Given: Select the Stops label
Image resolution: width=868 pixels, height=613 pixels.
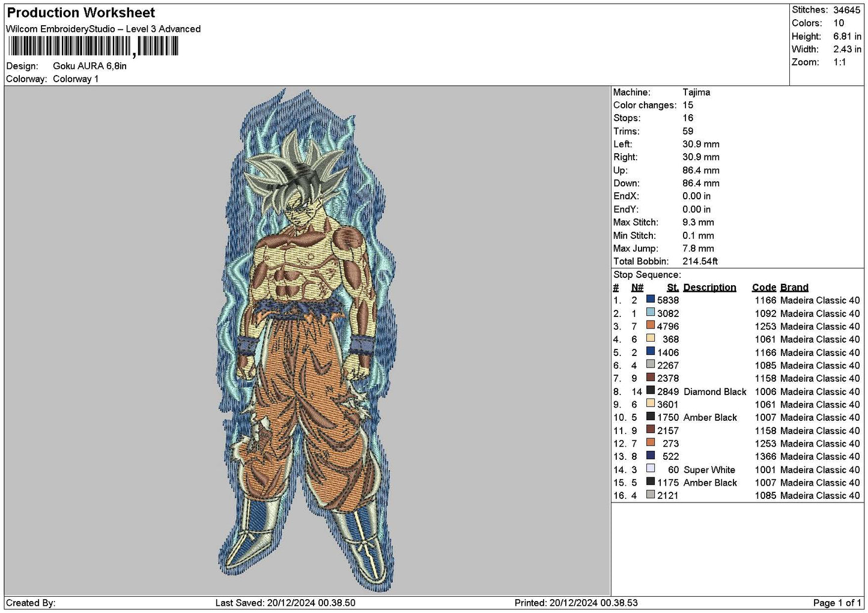Looking at the screenshot, I should click(627, 118).
